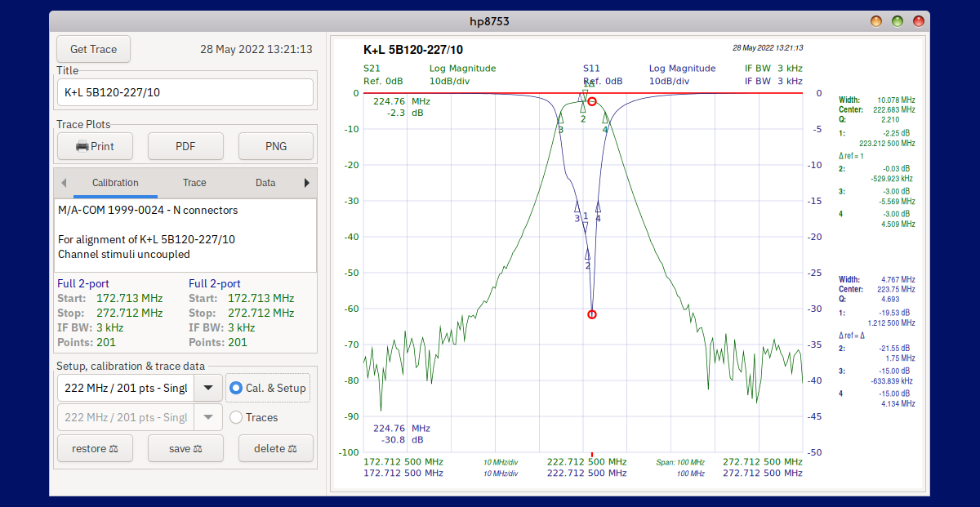Click the save button's small glyph icon

[x=199, y=448]
